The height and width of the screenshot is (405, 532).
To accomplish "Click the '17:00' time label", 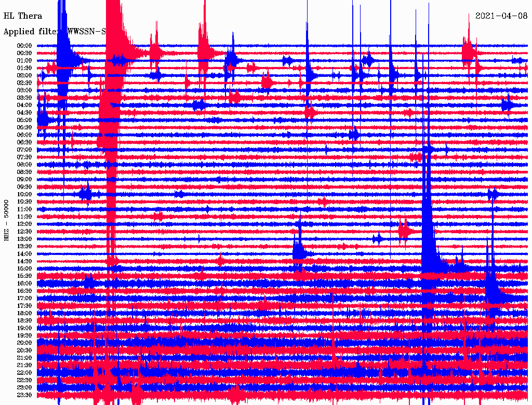I will pyautogui.click(x=24, y=298).
